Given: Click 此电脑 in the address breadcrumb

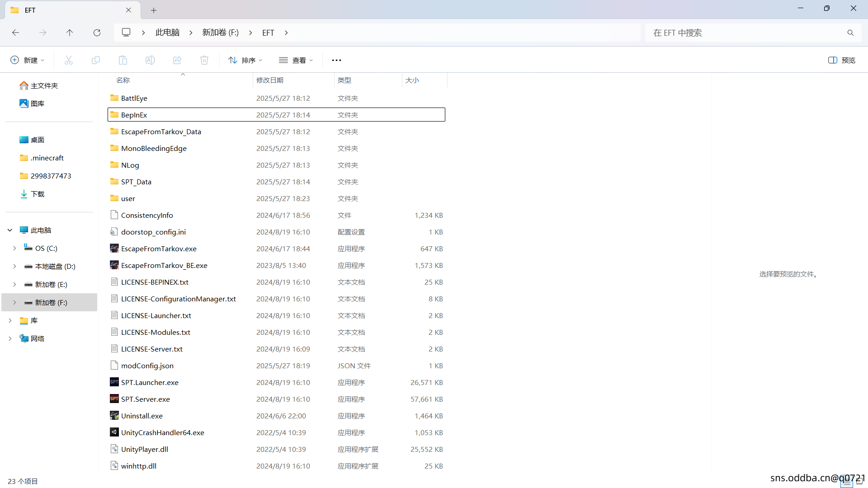Looking at the screenshot, I should click(x=168, y=33).
